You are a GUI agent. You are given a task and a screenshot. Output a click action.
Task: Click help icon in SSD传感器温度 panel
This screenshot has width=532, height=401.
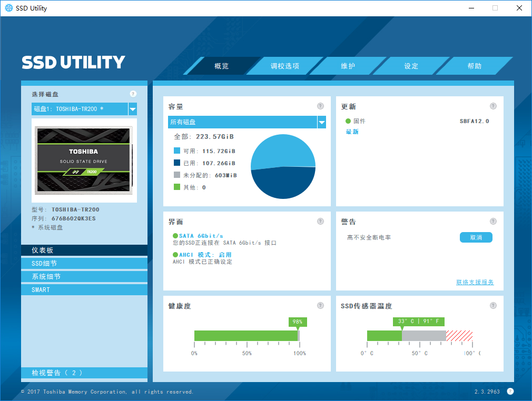(494, 305)
